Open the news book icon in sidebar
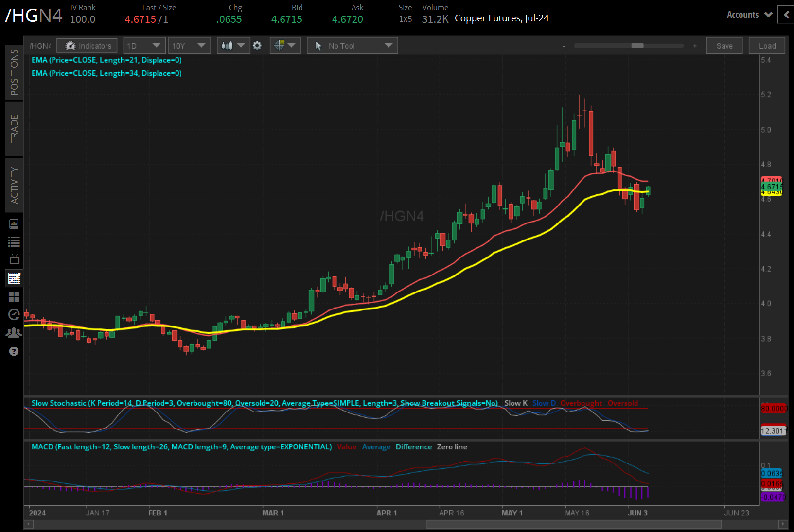This screenshot has width=794, height=532. [14, 224]
